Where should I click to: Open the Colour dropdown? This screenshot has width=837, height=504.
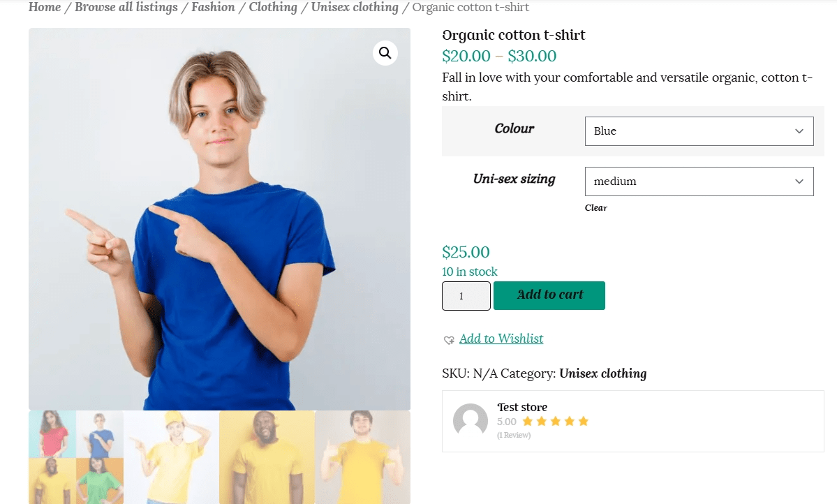[699, 131]
